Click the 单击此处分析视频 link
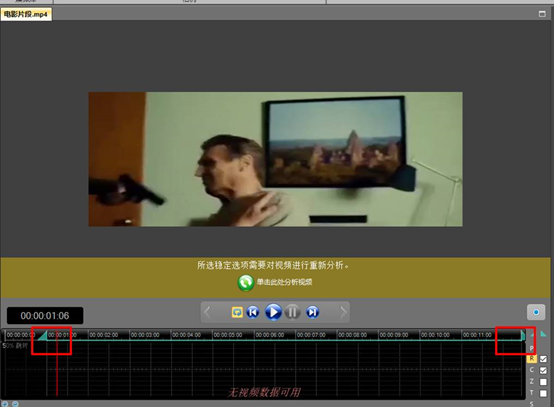Image resolution: width=554 pixels, height=407 pixels. [284, 282]
